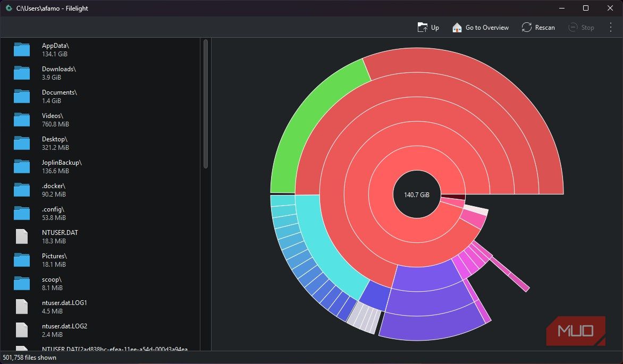Click the outermost purple segment of the chart
Image resolution: width=623 pixels, height=364 pixels.
coord(433,326)
